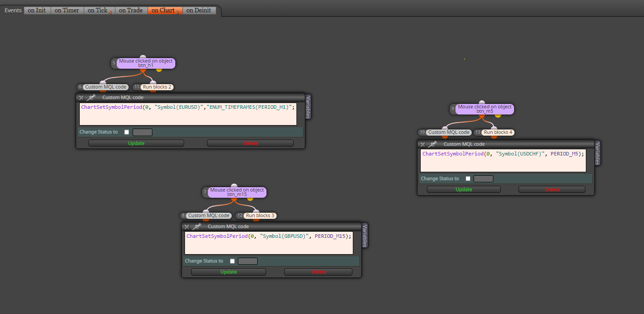Click Delete in the GBPUSD code panel
Viewport: 644px width, 314px height.
pyautogui.click(x=318, y=272)
